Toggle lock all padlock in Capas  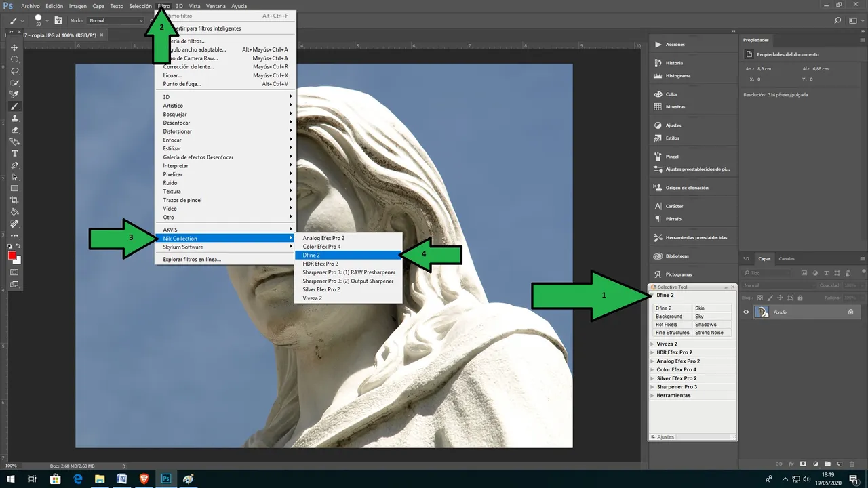click(800, 298)
